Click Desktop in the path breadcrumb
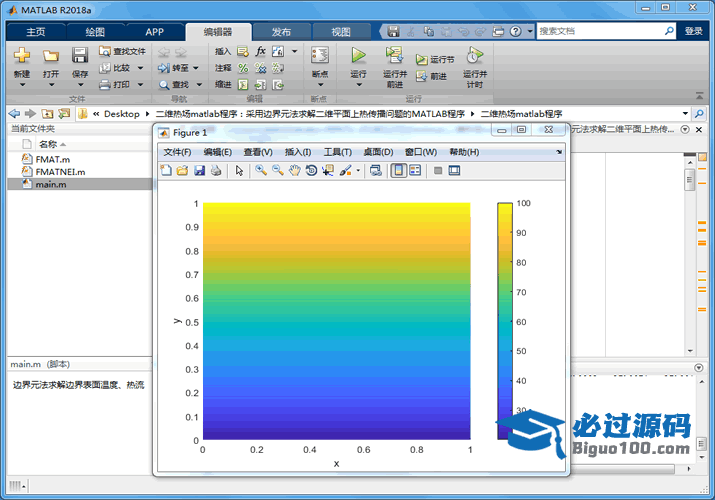Image resolution: width=715 pixels, height=500 pixels. coord(122,114)
